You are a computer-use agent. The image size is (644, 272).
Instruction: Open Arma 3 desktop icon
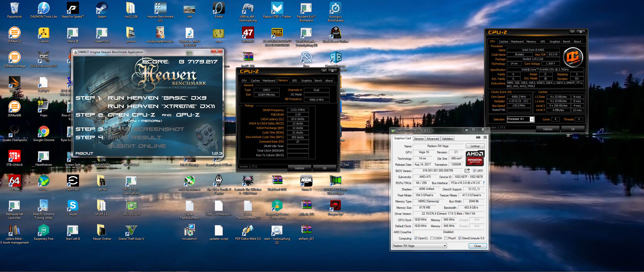[x=306, y=183]
